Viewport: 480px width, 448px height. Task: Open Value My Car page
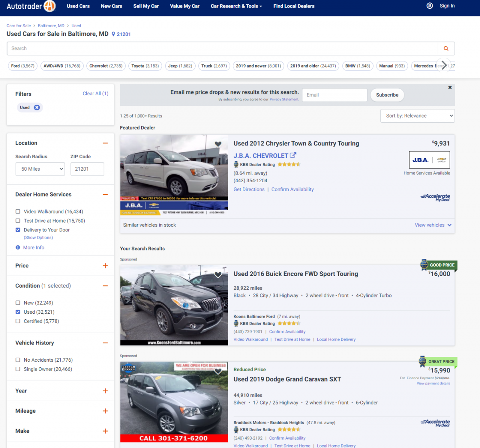tap(184, 6)
